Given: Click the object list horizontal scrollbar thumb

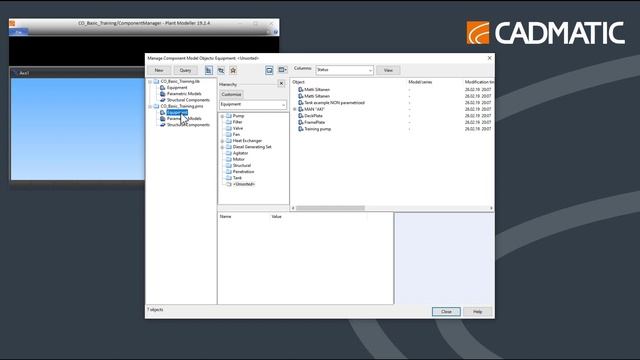Looking at the screenshot, I should (330, 208).
